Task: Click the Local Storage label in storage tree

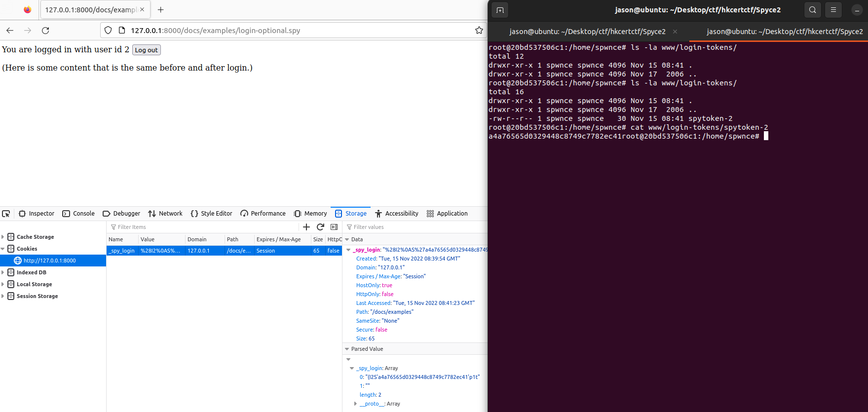Action: point(35,284)
